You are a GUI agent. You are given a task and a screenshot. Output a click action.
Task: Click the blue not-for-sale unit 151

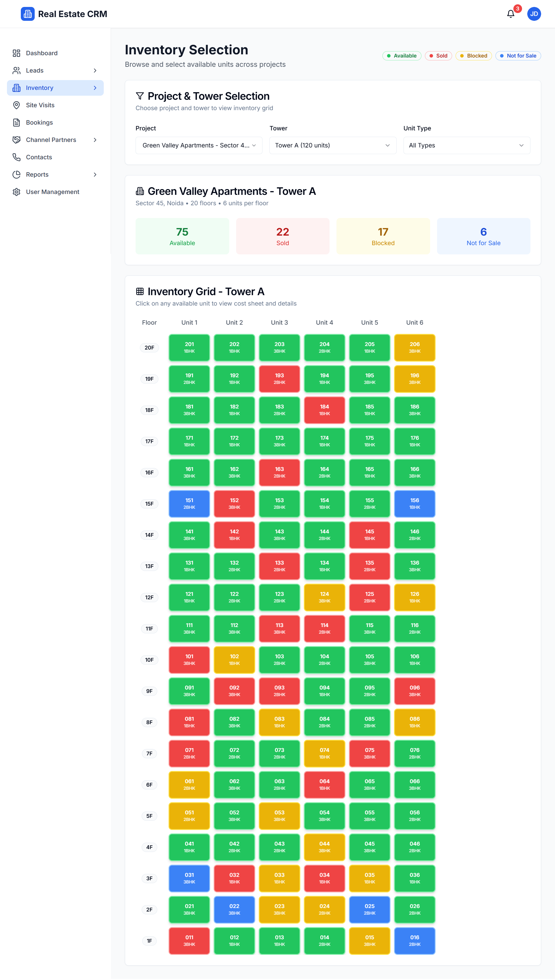coord(189,504)
